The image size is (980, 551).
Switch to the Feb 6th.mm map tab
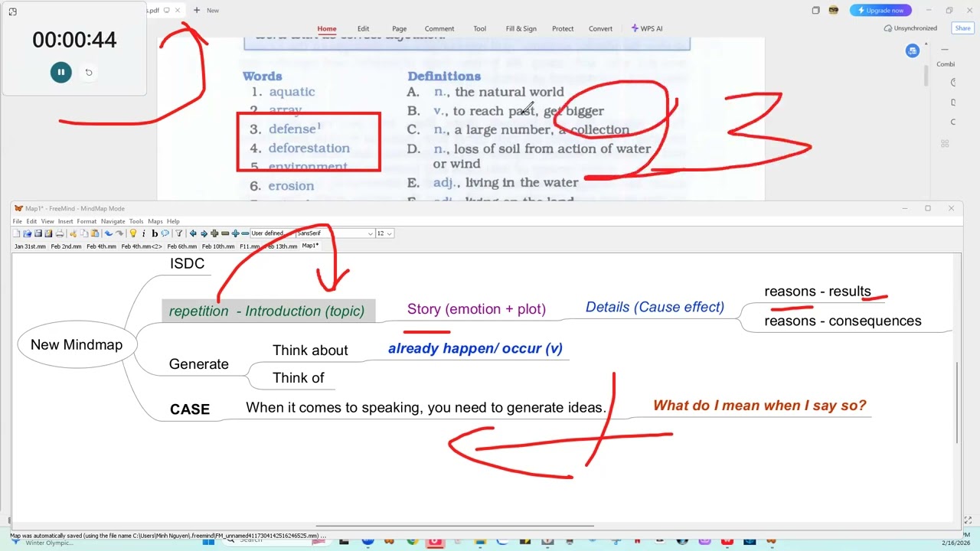pyautogui.click(x=182, y=246)
